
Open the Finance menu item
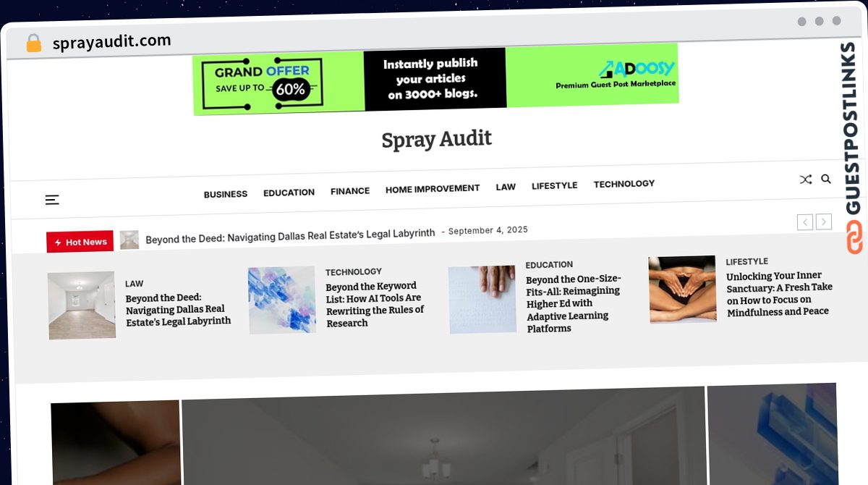pos(350,191)
